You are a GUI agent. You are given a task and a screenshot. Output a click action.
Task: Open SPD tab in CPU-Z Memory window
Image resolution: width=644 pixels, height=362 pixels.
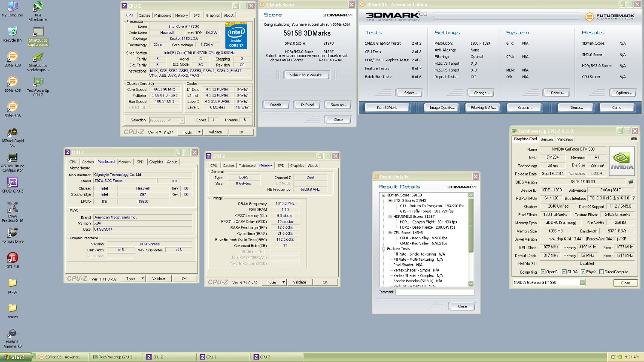tap(281, 166)
